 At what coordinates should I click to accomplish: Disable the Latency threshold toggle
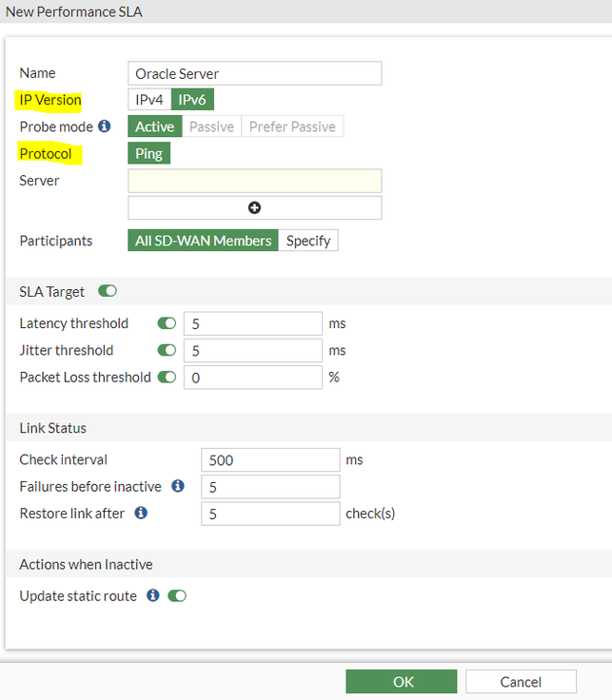pyautogui.click(x=167, y=323)
